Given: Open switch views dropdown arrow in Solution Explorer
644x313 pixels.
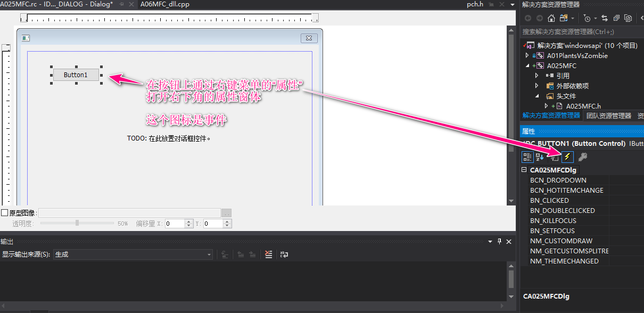Looking at the screenshot, I should (573, 18).
